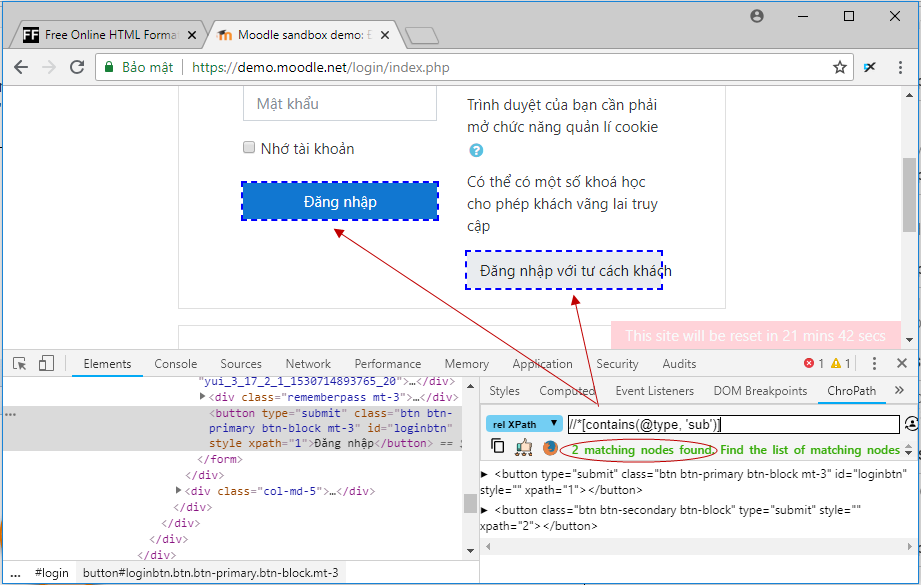Viewport: 921px width, 585px height.
Task: Click the button#loginbtn breadcrumb item
Action: point(210,573)
